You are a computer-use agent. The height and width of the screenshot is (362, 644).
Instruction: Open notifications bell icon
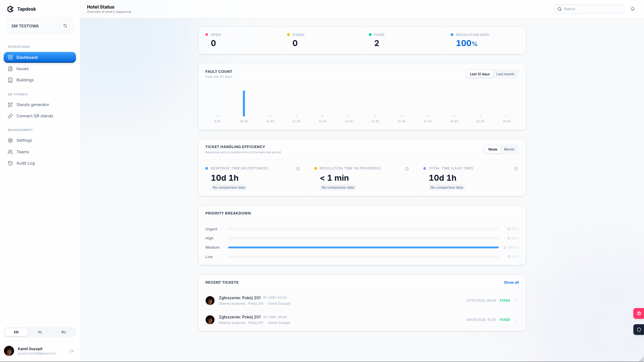pyautogui.click(x=633, y=9)
